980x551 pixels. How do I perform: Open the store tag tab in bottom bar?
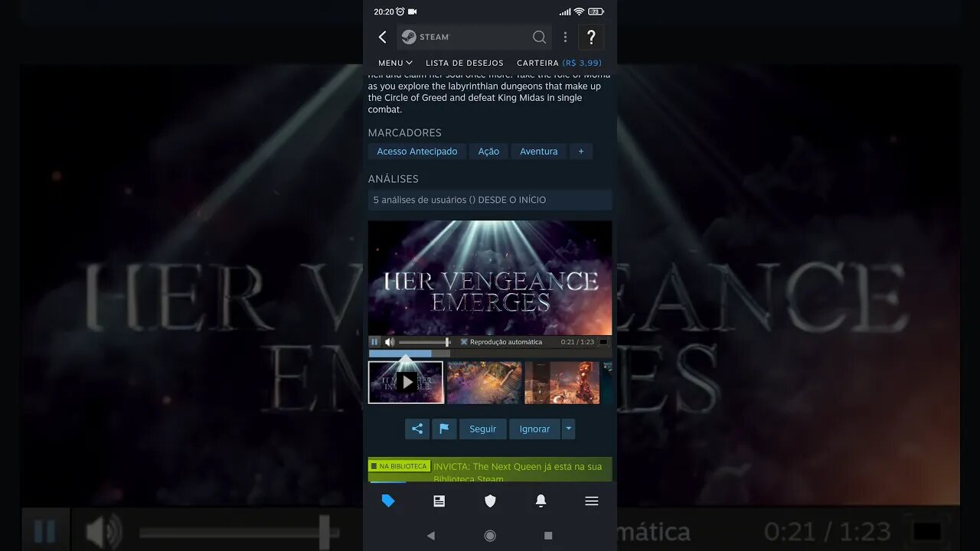click(388, 500)
